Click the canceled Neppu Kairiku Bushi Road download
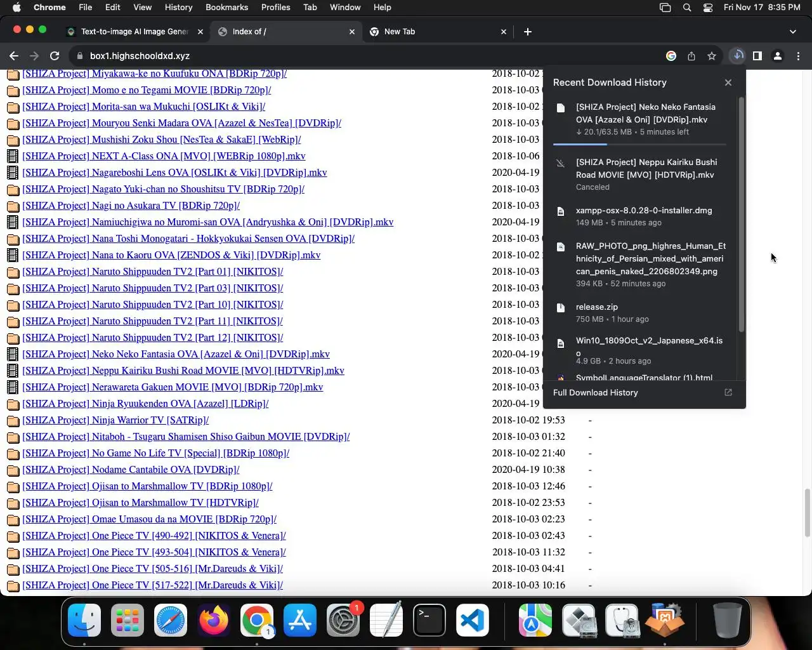The height and width of the screenshot is (650, 812). (x=641, y=174)
